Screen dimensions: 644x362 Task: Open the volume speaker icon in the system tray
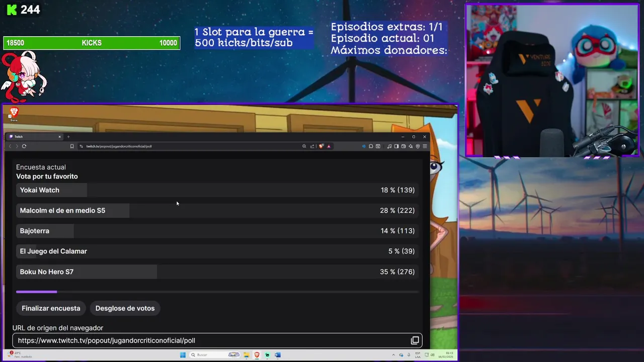(x=433, y=355)
